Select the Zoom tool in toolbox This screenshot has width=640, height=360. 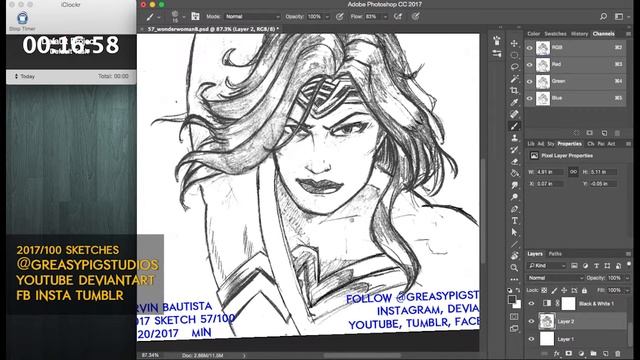click(514, 268)
